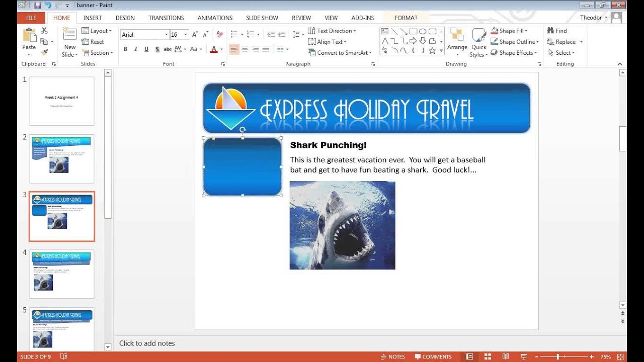644x362 pixels.
Task: Click the zoom slider handle
Action: [557, 357]
